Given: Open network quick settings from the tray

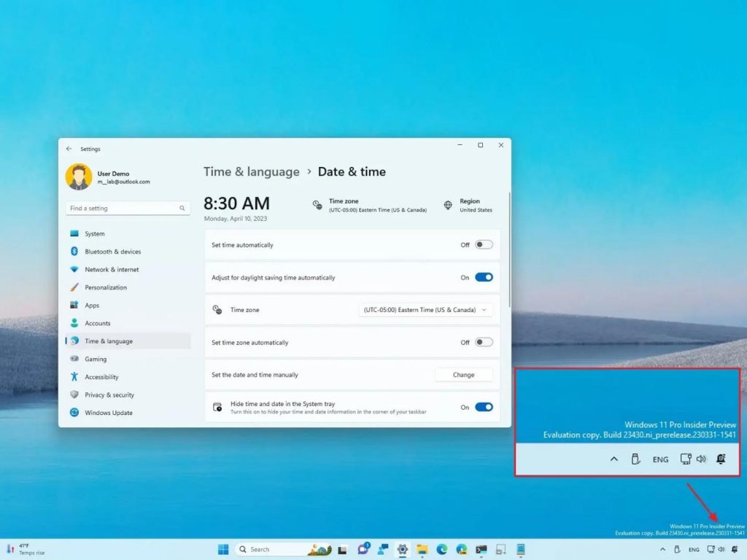Looking at the screenshot, I should [711, 550].
